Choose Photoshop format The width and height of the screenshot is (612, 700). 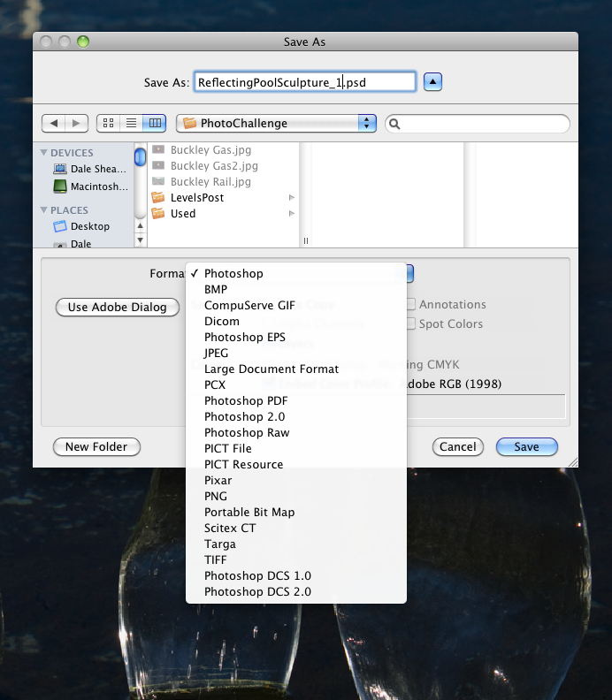coord(295,274)
